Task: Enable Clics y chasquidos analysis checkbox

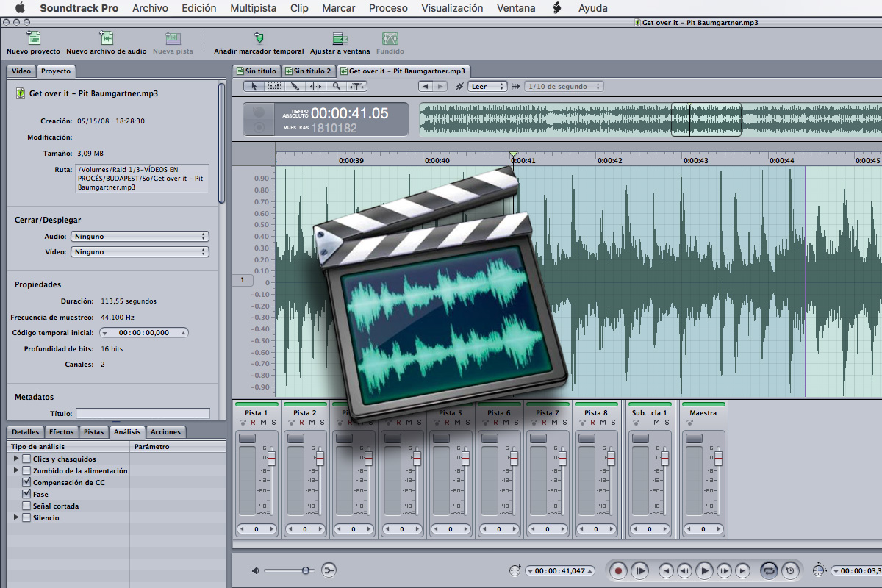Action: [x=26, y=459]
